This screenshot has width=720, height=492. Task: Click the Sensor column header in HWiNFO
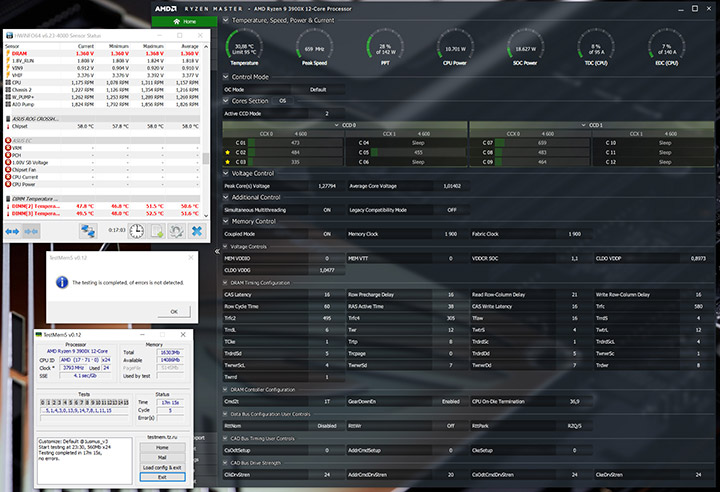pyautogui.click(x=12, y=46)
